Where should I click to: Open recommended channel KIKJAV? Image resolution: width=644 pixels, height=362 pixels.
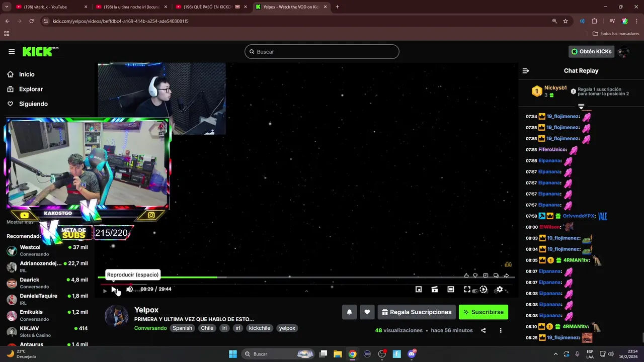(47, 331)
